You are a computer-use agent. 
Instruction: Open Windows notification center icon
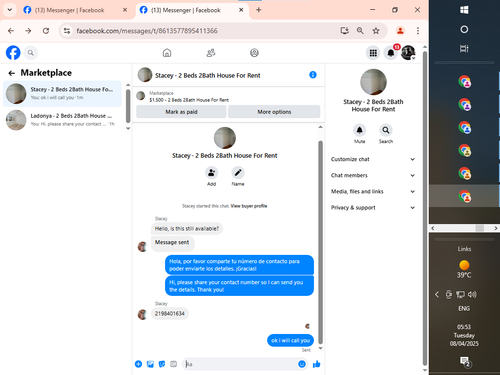[464, 361]
